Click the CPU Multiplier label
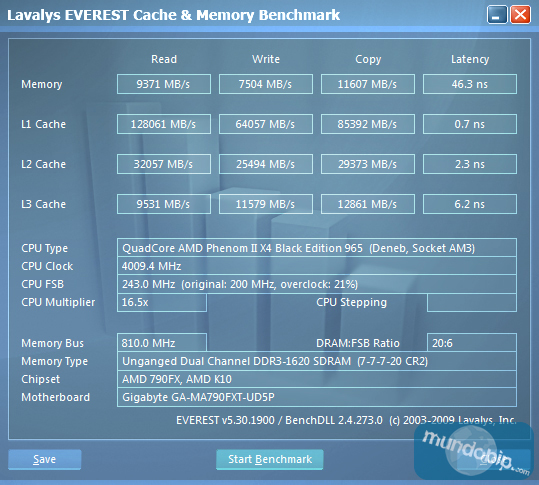Screen dimensions: 539x485 tap(58, 302)
